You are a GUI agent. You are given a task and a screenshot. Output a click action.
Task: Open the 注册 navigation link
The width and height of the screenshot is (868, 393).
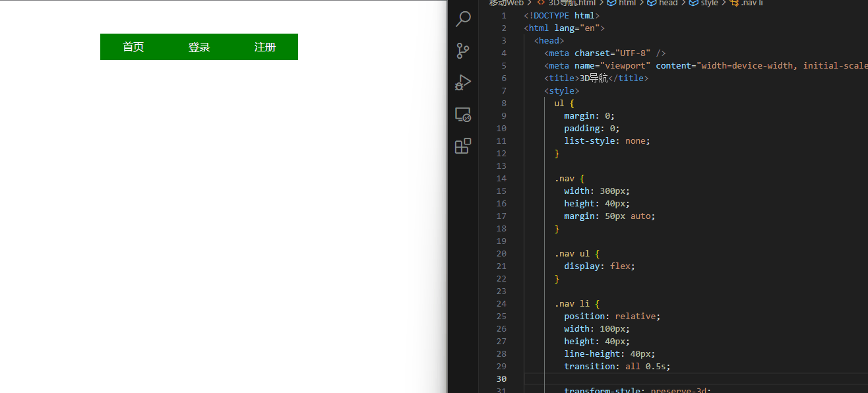tap(265, 47)
